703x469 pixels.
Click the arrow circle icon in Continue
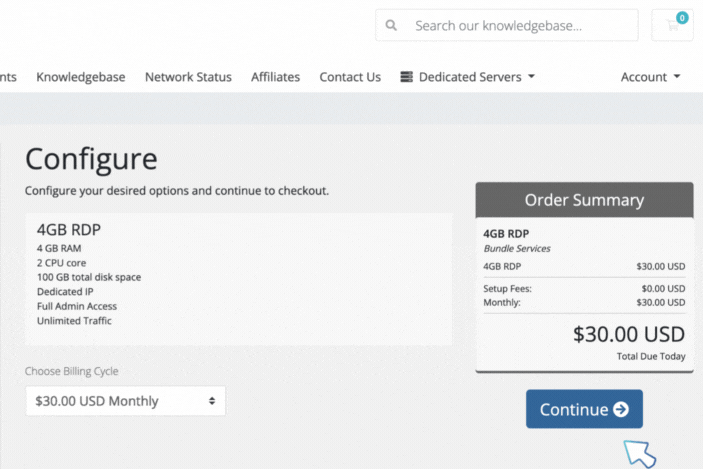[x=621, y=410]
